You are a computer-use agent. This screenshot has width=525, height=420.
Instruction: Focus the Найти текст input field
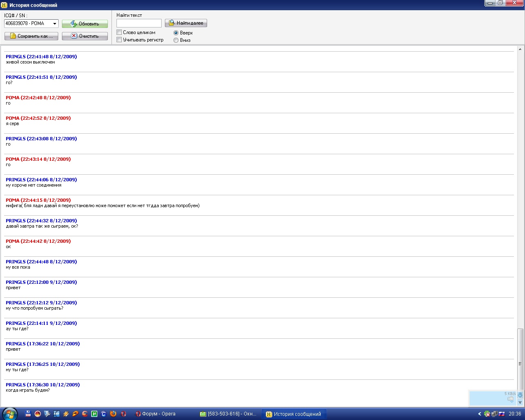coord(139,23)
